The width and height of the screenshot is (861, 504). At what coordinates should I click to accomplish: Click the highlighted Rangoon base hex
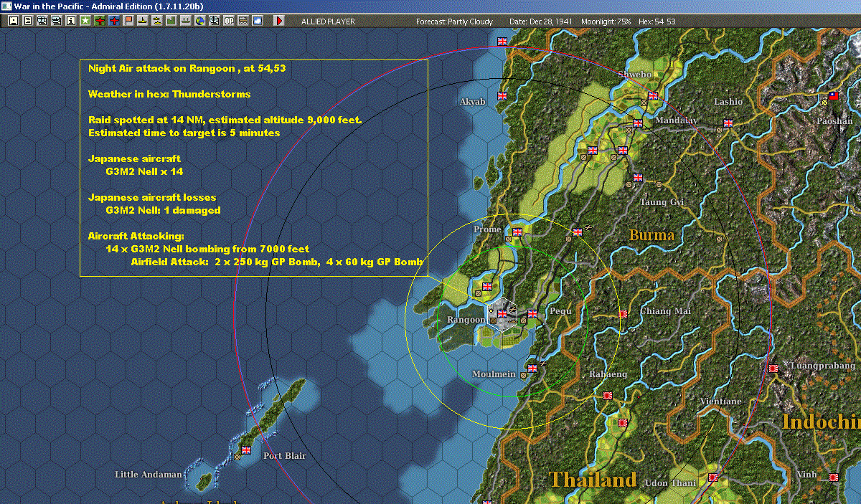tap(502, 314)
